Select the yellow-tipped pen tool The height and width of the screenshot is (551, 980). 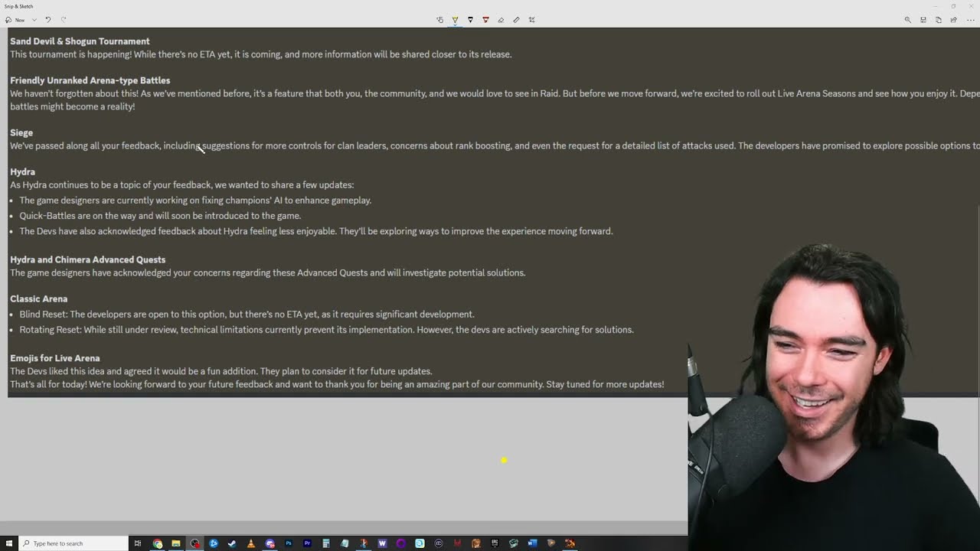(455, 20)
